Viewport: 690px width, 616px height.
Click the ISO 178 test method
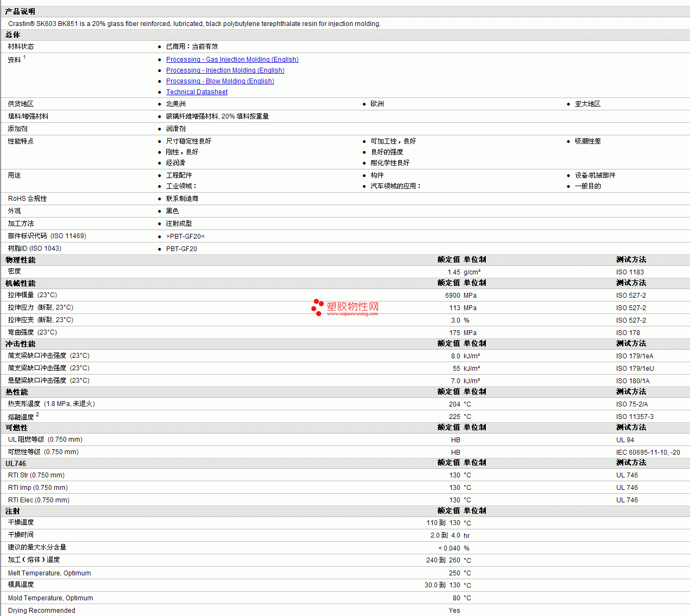pyautogui.click(x=628, y=333)
